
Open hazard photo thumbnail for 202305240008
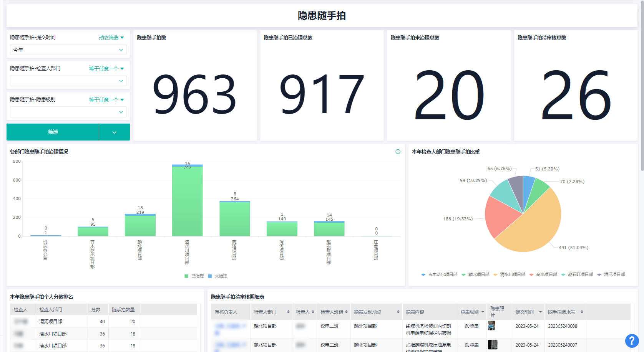[x=491, y=326]
